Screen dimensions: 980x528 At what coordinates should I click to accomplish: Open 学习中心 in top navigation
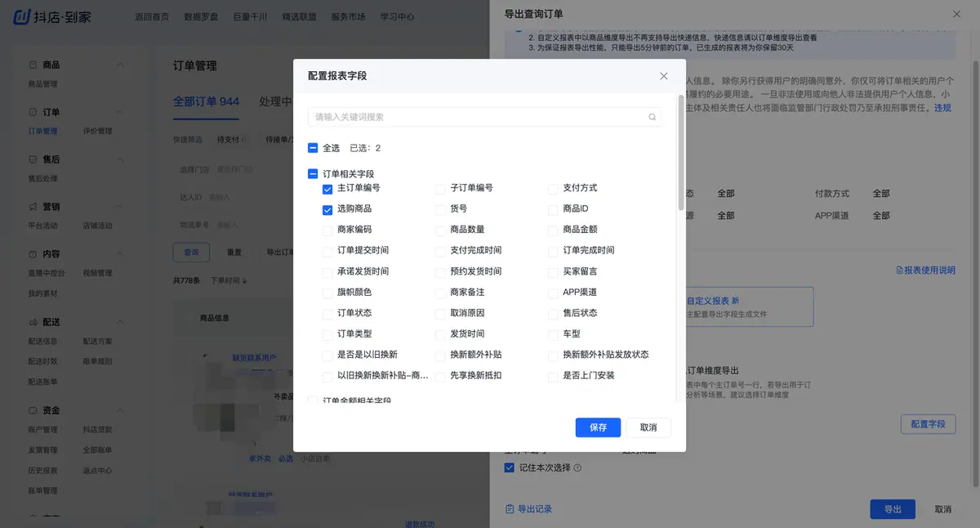point(397,16)
